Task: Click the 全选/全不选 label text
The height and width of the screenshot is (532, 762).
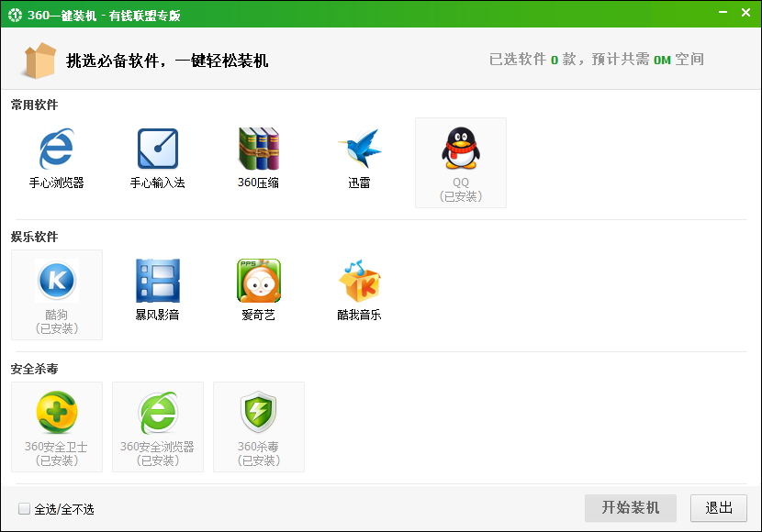Action: [64, 509]
